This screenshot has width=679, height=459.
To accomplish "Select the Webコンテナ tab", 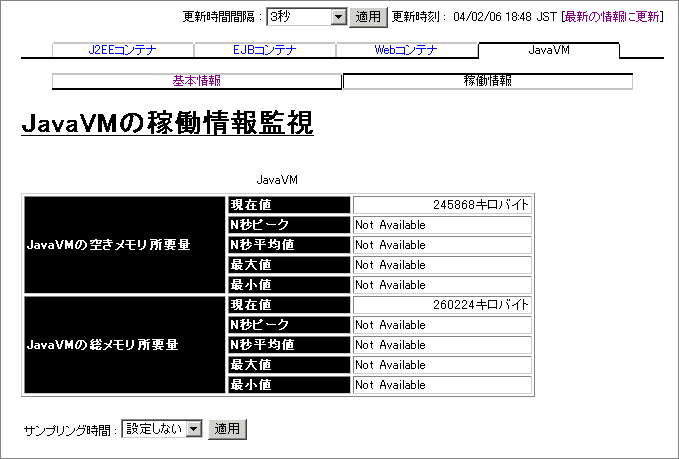I will 406,50.
